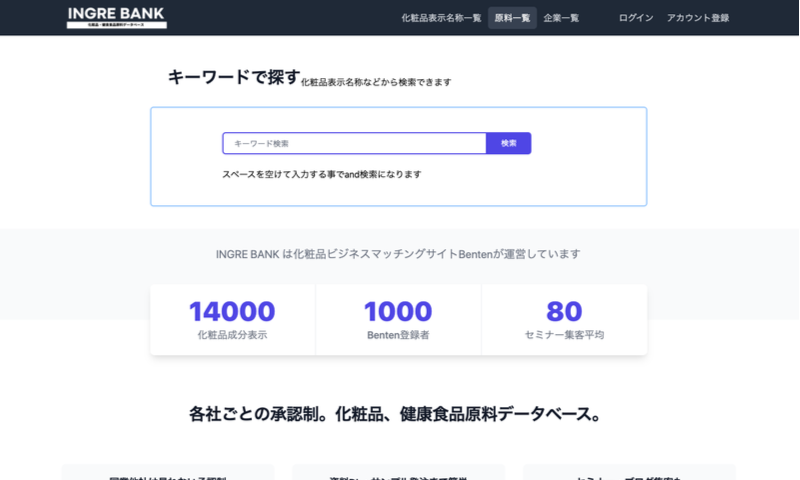Click the 80 statistic number
Viewport: 800px width, 480px height.
pos(564,312)
